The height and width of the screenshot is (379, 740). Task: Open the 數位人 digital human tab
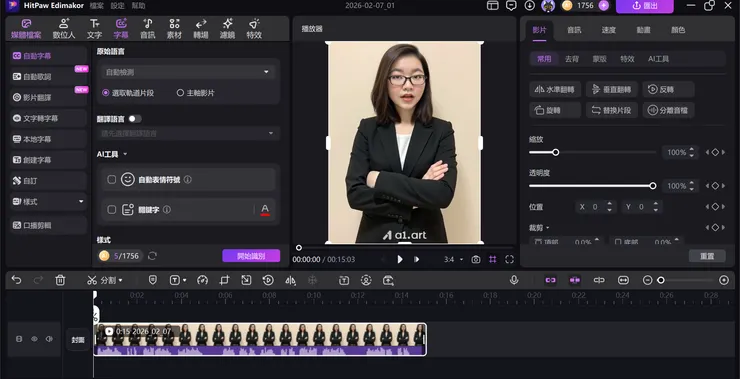tap(64, 29)
